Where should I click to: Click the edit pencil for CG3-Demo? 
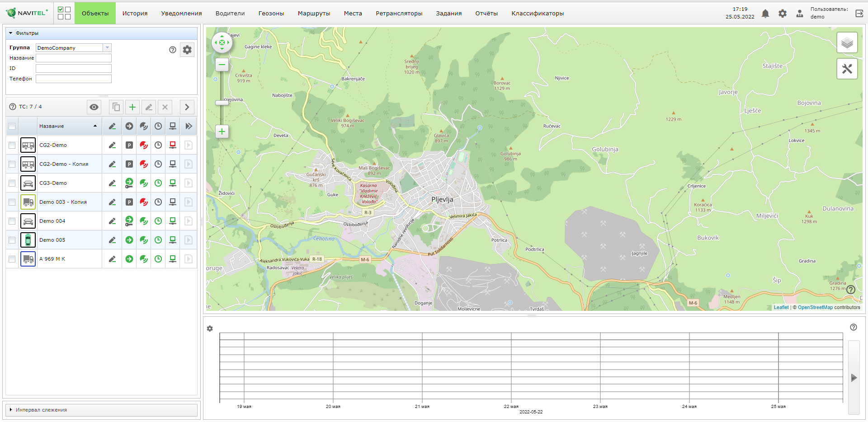pos(112,183)
